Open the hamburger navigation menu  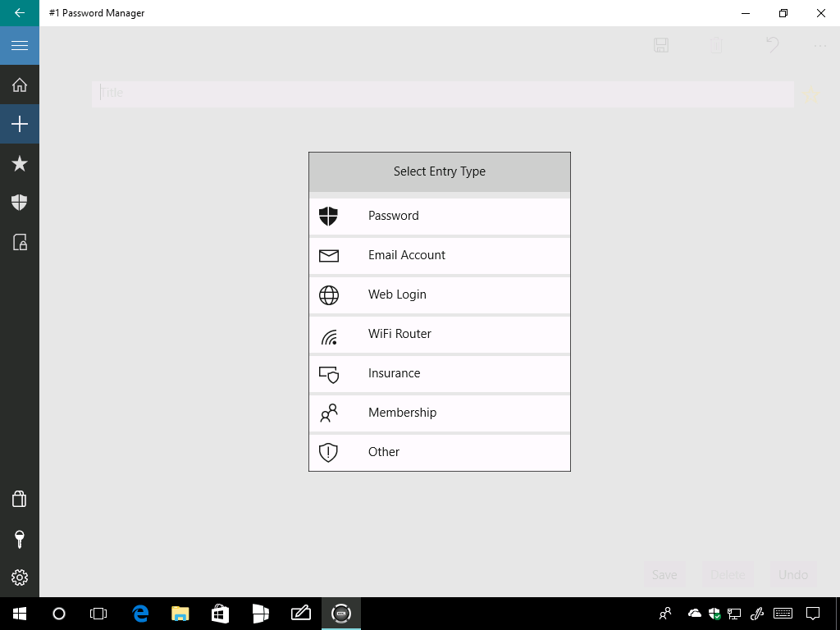coord(20,46)
